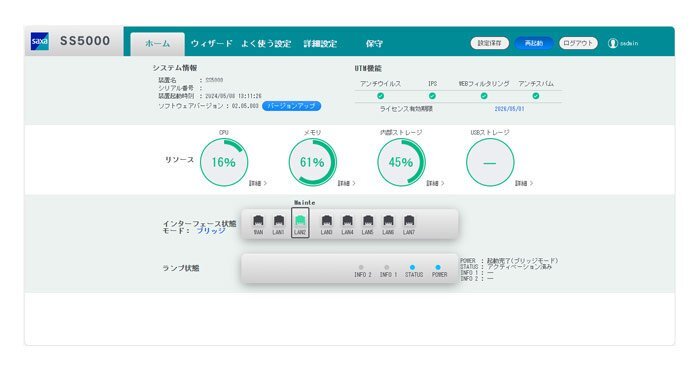Click the アンチウイルス green check icon
This screenshot has height=379, width=700.
380,96
